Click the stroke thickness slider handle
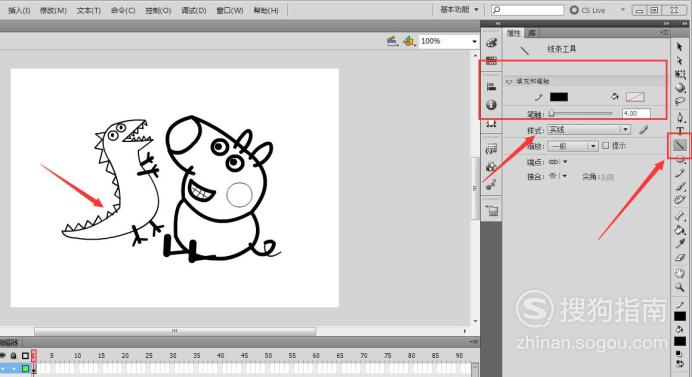The image size is (692, 377). click(552, 114)
